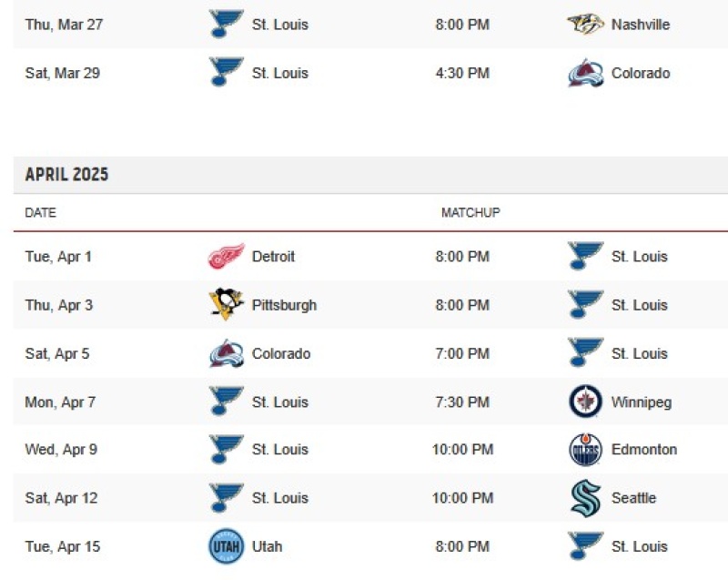Click the Colorado Avalanche logo on Apr 5
Image resolution: width=728 pixels, height=580 pixels.
226,353
